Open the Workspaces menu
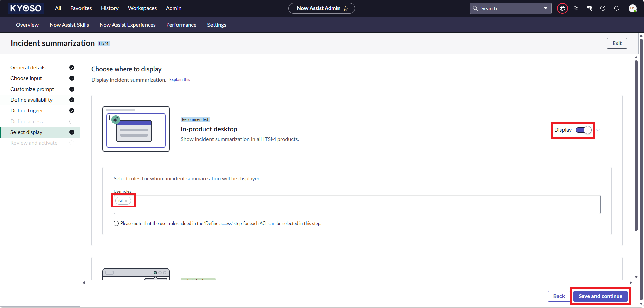The height and width of the screenshot is (308, 644). (x=142, y=8)
